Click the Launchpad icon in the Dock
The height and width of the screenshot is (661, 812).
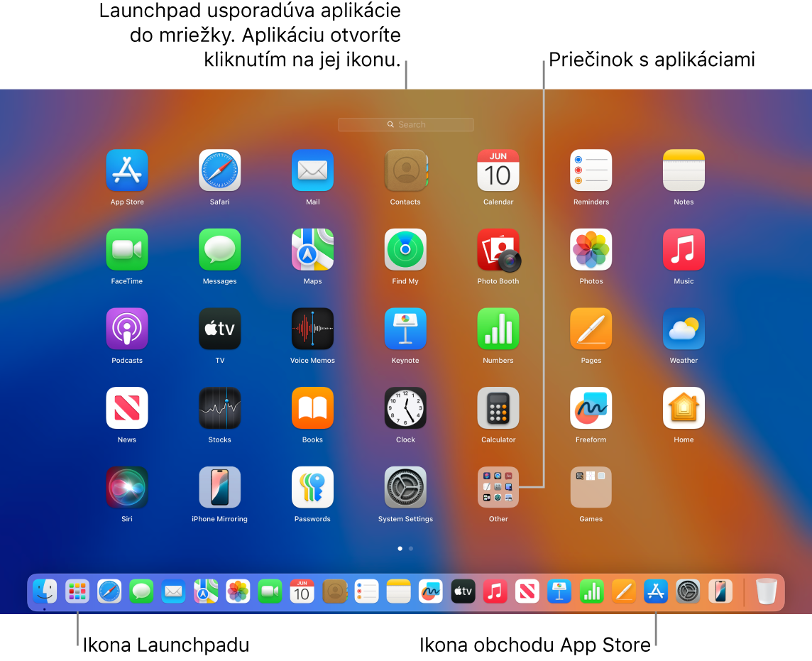77,591
